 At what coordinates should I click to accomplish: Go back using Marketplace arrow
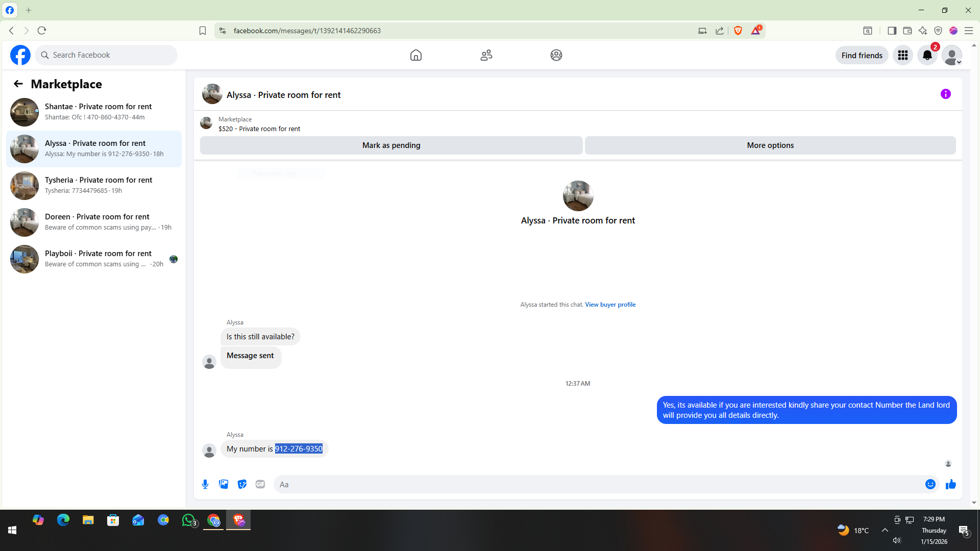pos(18,84)
